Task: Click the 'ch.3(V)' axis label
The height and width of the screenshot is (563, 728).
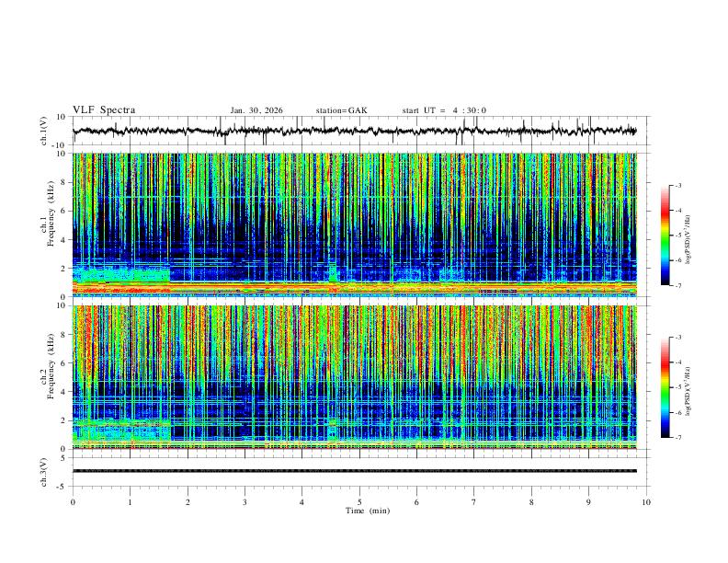Action: point(44,472)
